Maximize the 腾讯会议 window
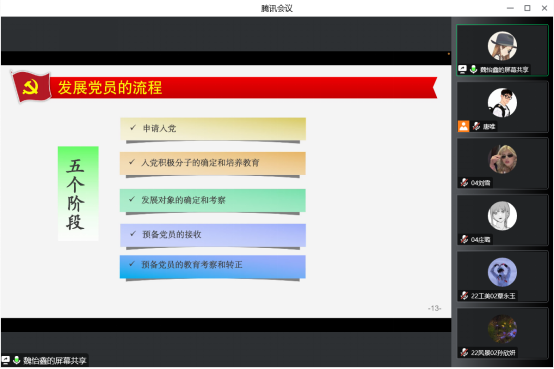The height and width of the screenshot is (369, 554). pyautogui.click(x=527, y=8)
